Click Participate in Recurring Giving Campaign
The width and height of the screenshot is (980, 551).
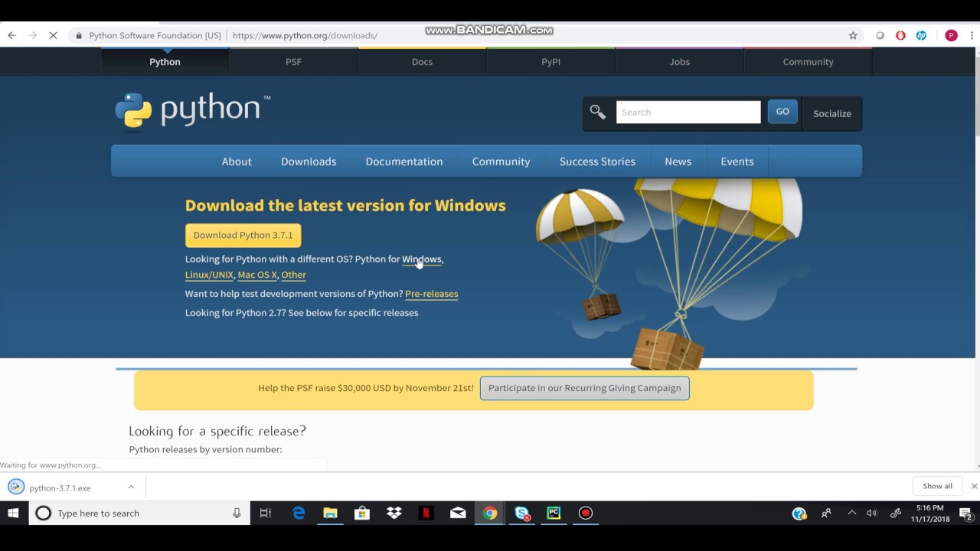(585, 388)
